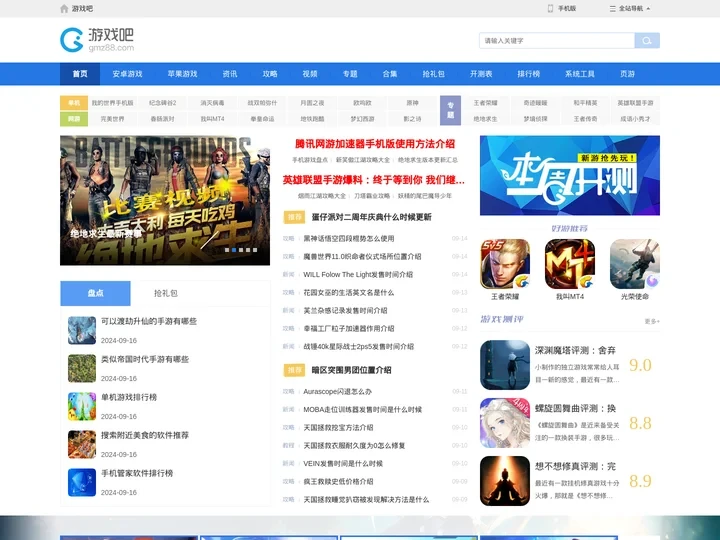Open 视频 in the nav bar
The width and height of the screenshot is (720, 540).
pos(310,73)
